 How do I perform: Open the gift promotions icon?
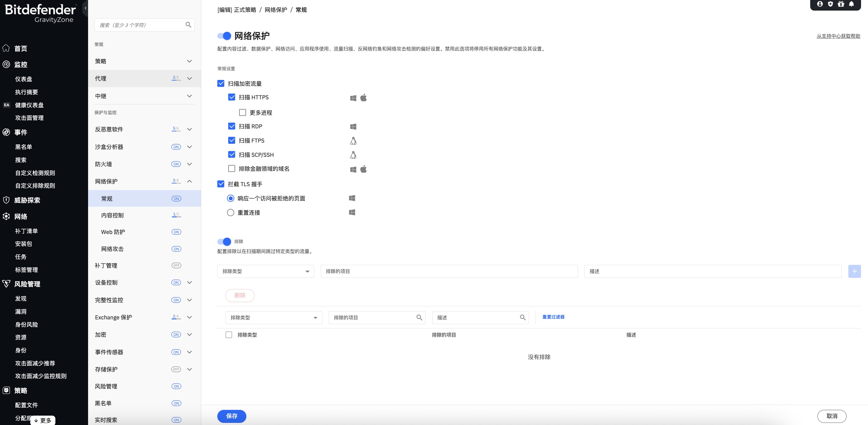pos(841,4)
